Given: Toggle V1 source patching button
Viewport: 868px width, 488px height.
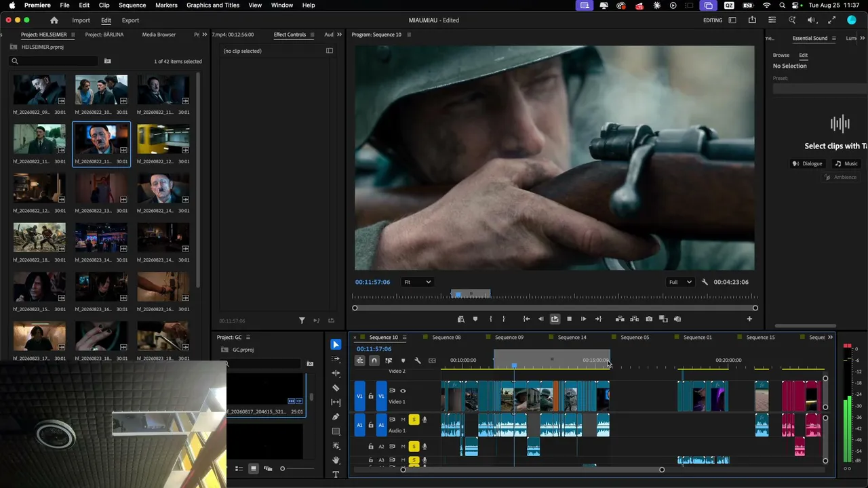Looking at the screenshot, I should click(360, 396).
